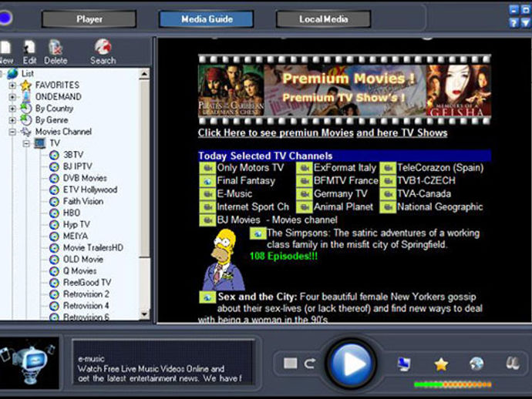Image resolution: width=532 pixels, height=399 pixels.
Task: Click the monitor fullscreen icon in bottom bar
Action: (404, 364)
